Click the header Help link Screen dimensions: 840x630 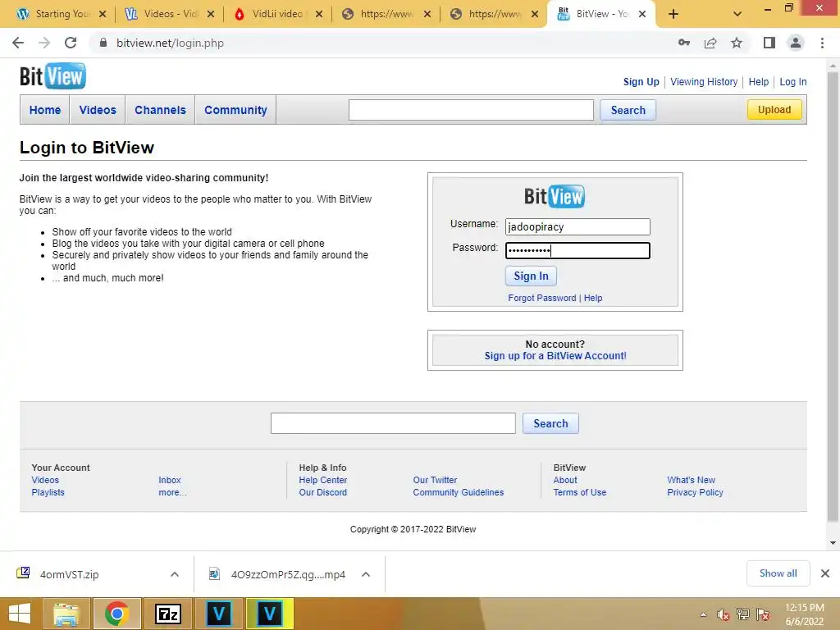[759, 82]
